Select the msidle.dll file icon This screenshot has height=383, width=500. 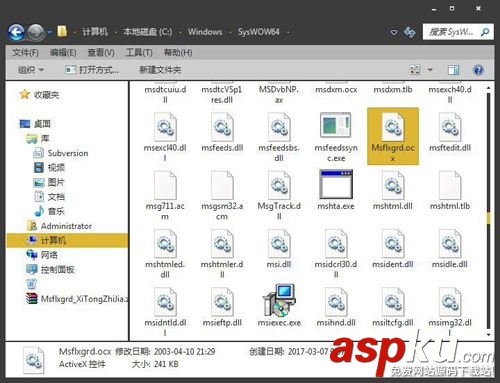point(450,244)
